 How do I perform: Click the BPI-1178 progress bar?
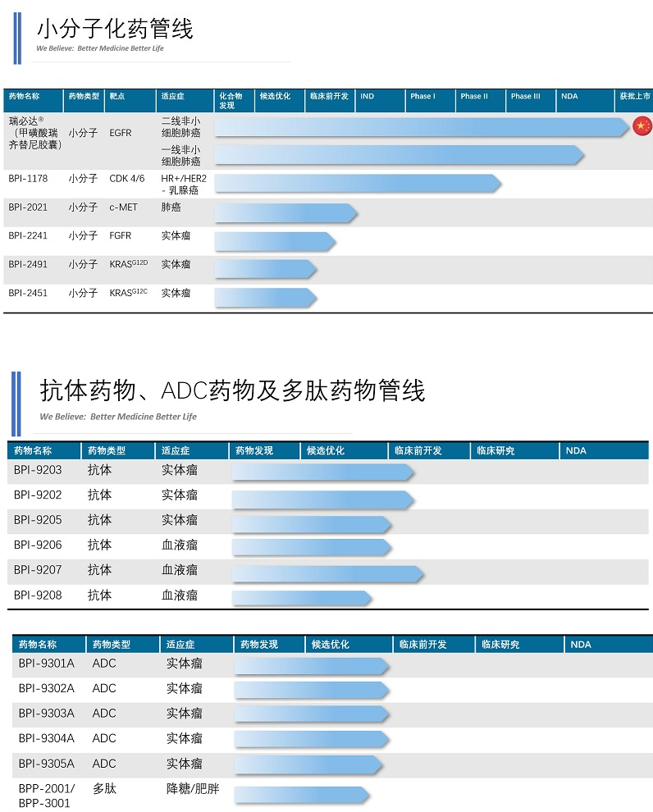pos(358,184)
